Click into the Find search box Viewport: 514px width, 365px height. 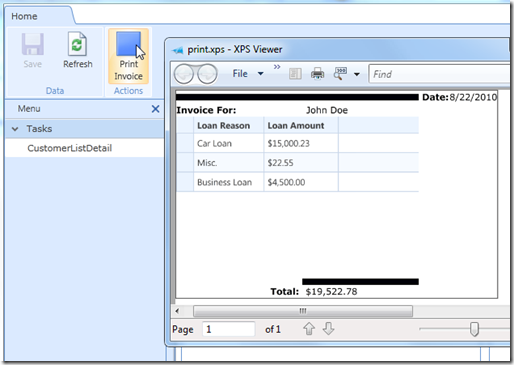click(440, 74)
